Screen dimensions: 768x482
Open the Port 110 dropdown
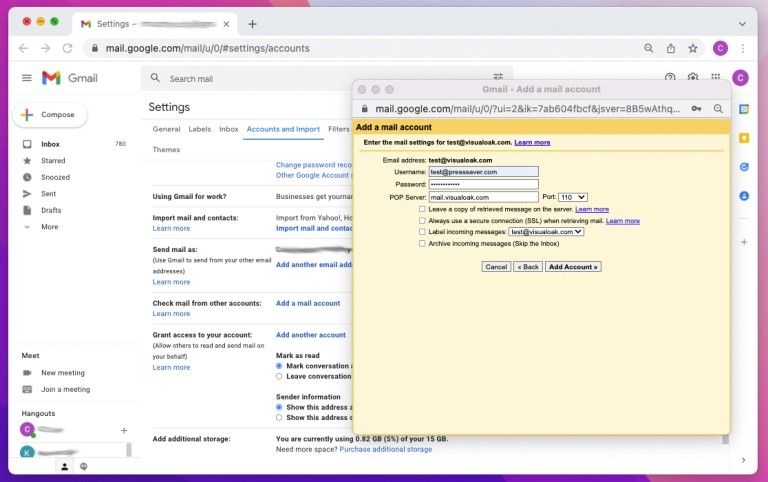573,197
